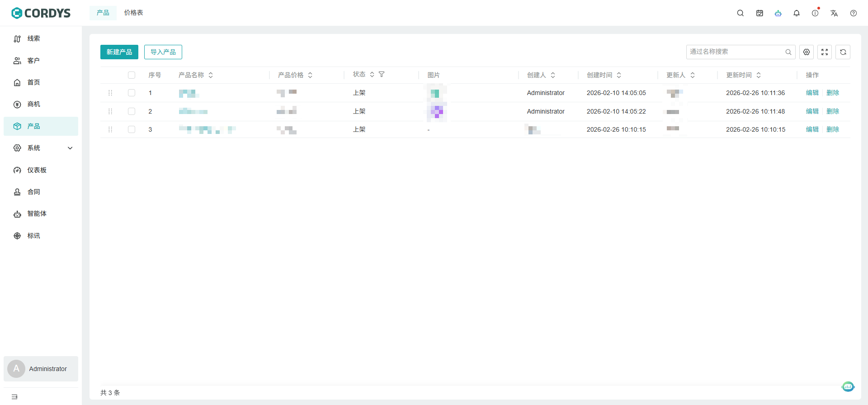868x405 pixels.
Task: Open the notifications bell icon
Action: coord(797,13)
